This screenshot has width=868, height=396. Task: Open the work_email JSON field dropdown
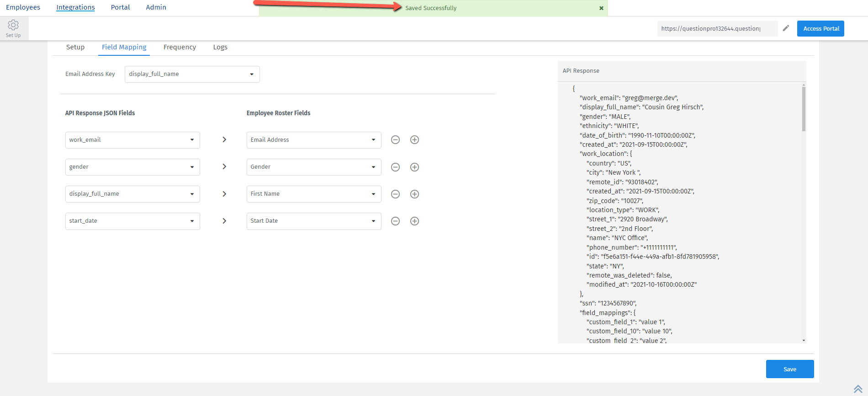[x=132, y=140]
